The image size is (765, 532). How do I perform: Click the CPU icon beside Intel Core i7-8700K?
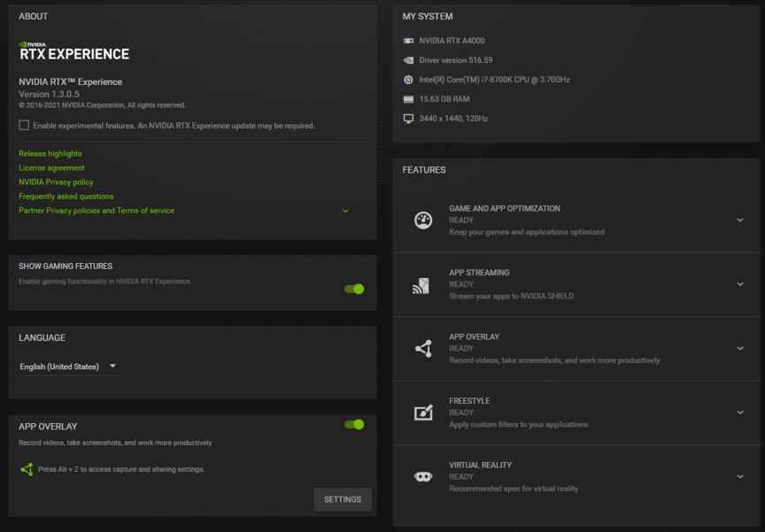pyautogui.click(x=407, y=79)
